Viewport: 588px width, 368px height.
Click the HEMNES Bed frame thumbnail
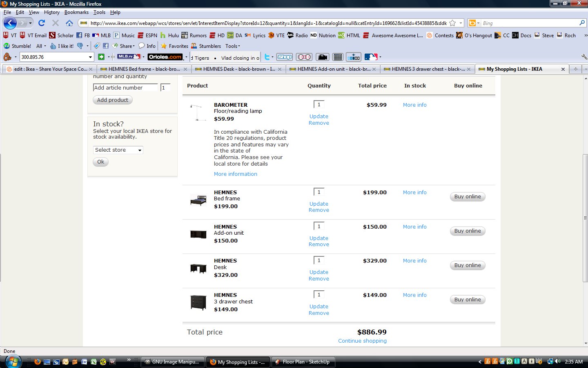tap(198, 200)
